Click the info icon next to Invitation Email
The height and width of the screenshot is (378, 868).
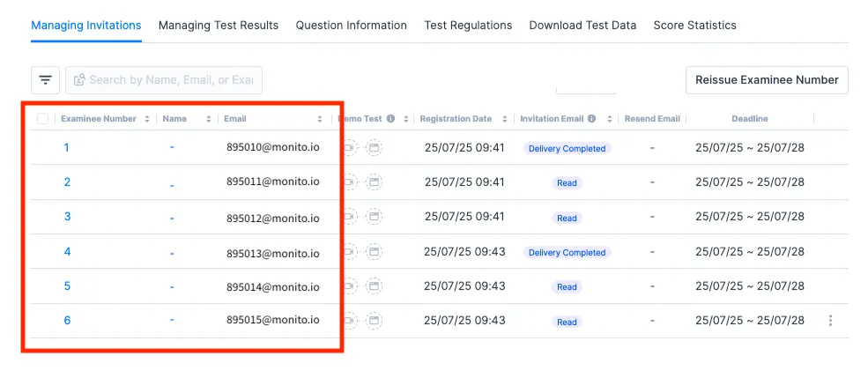pyautogui.click(x=592, y=118)
